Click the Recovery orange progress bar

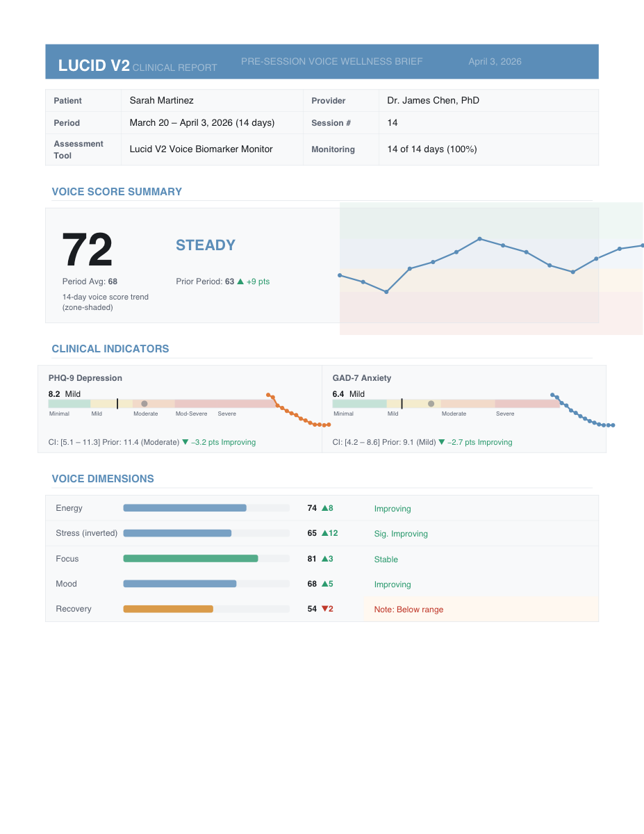tap(167, 608)
